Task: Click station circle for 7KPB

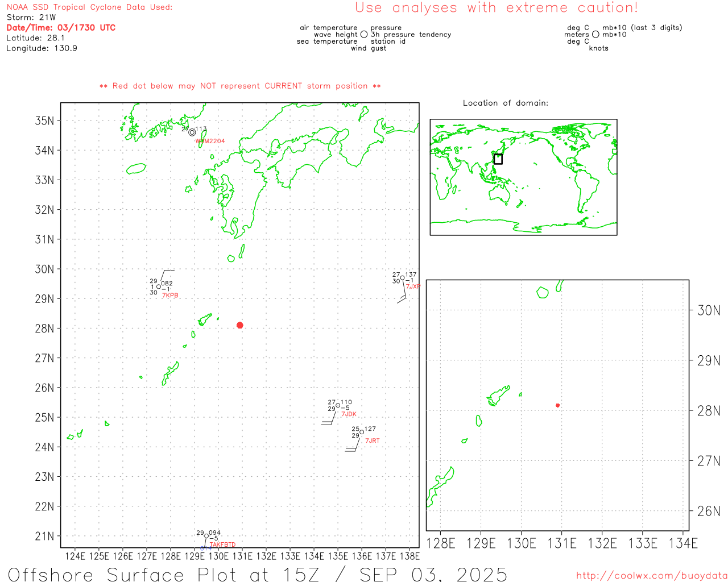Action: point(159,286)
